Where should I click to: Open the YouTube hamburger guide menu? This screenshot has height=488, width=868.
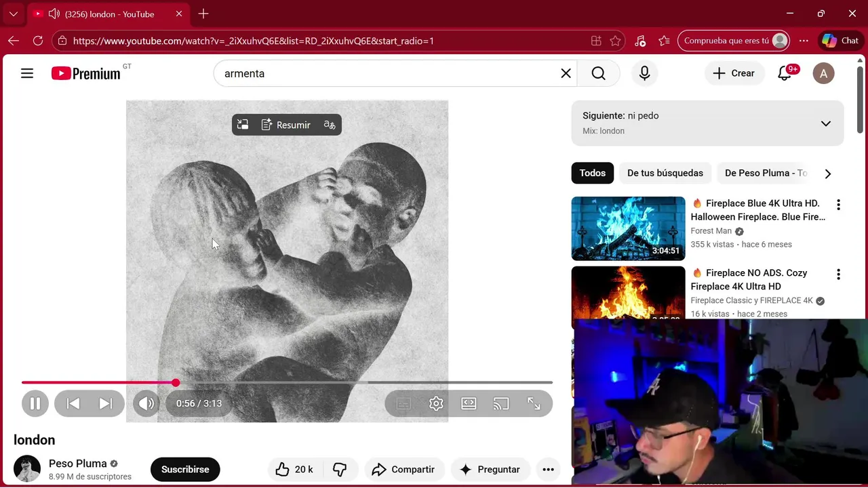27,73
